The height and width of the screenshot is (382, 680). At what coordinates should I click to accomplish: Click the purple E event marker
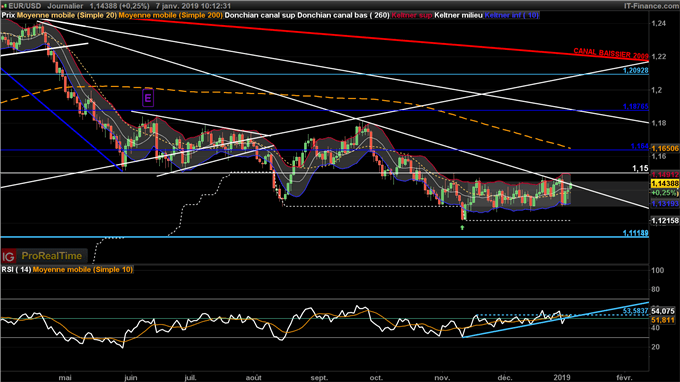pos(148,98)
